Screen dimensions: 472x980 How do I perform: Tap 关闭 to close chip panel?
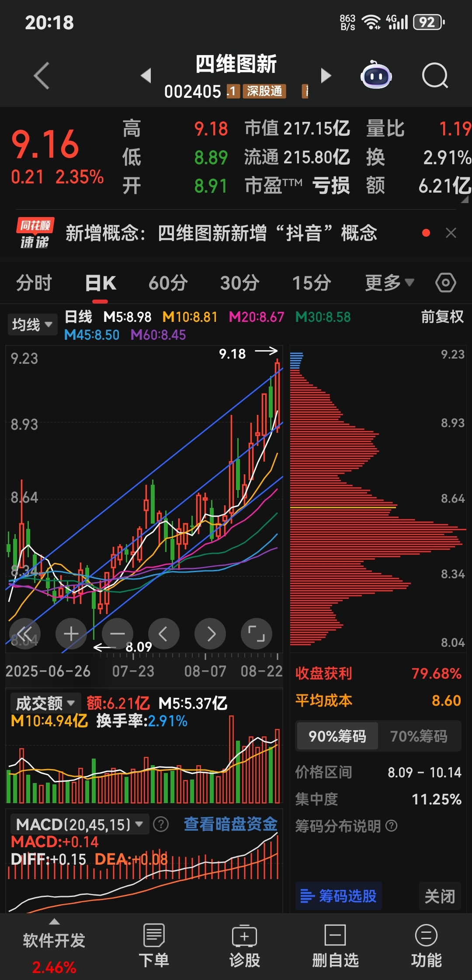[440, 896]
